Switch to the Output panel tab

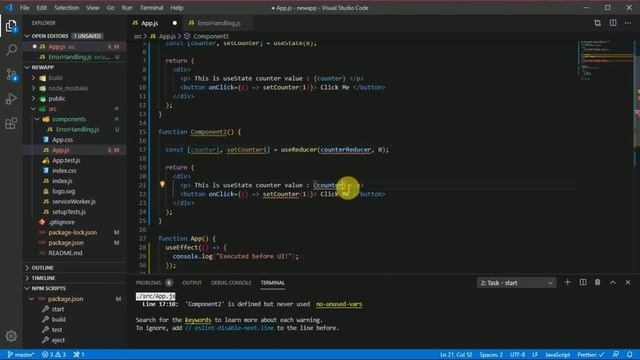tap(192, 282)
